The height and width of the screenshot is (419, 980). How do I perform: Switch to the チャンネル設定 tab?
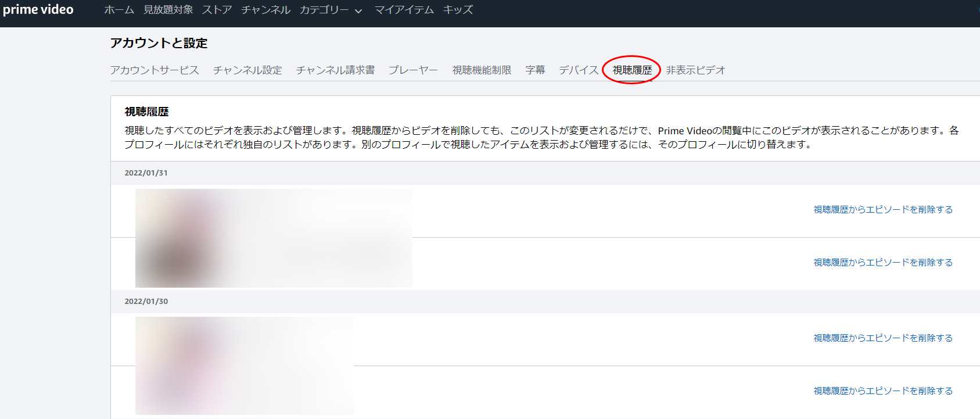point(247,70)
